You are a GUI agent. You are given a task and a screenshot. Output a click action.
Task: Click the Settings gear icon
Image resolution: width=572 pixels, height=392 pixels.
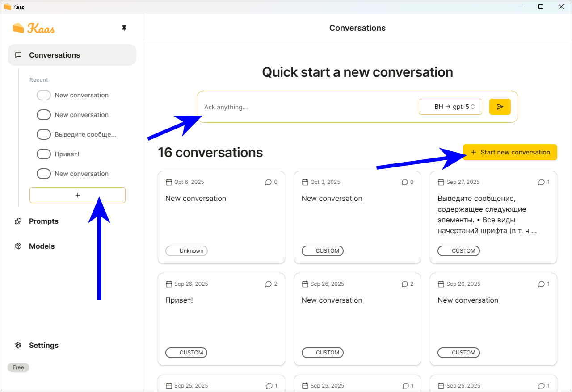click(18, 345)
